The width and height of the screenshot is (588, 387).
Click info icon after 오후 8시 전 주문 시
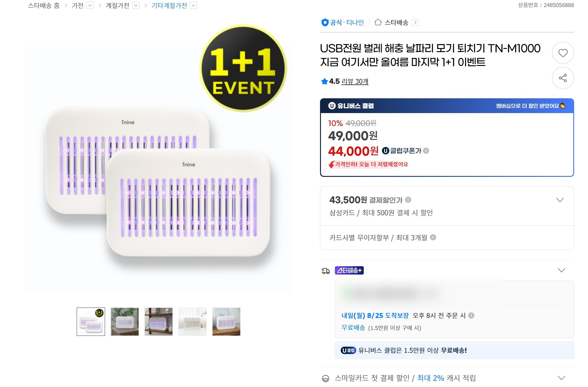[471, 316]
